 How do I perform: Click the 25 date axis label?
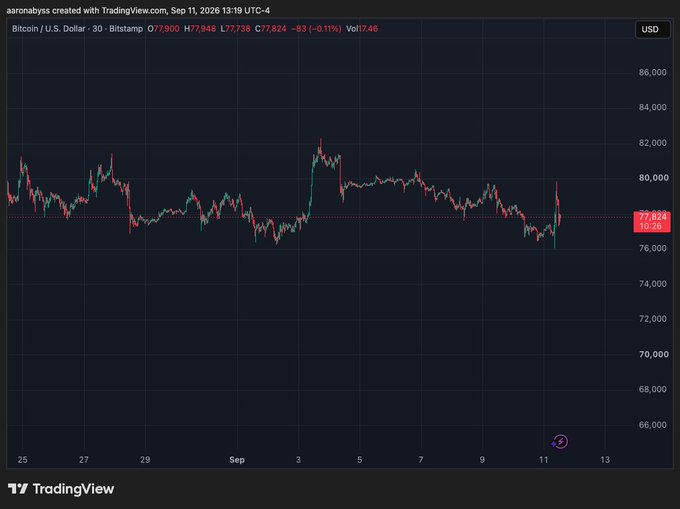23,460
